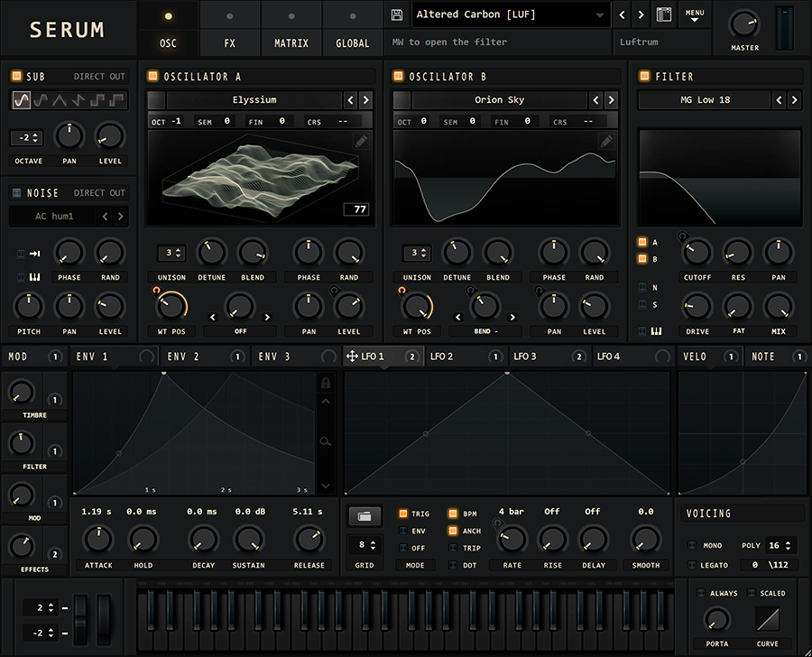
Task: Click the ENV 2 modulation count indicator
Action: coord(237,356)
